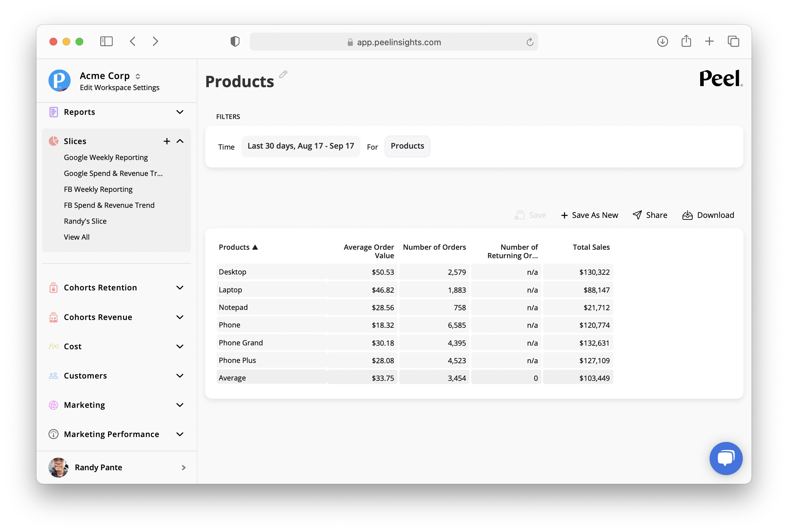This screenshot has height=532, width=788.
Task: Open Acme Corp workspace switcher
Action: pos(138,76)
